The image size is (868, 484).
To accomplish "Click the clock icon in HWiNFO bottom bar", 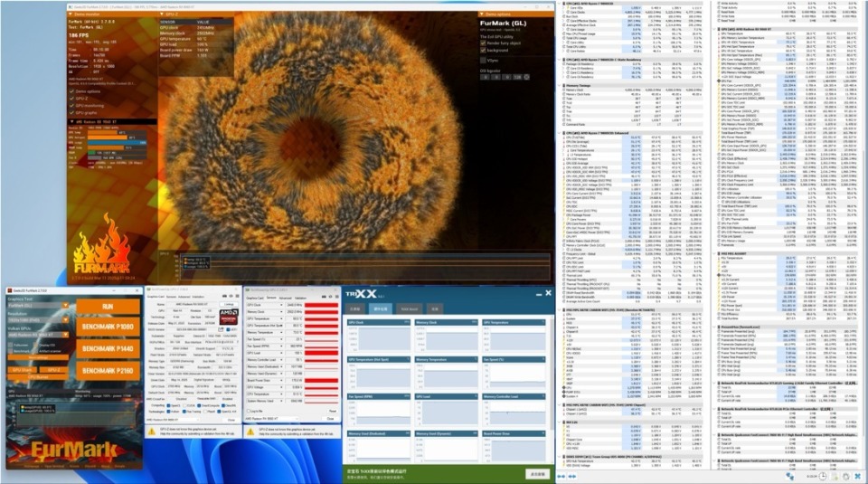I will point(823,476).
